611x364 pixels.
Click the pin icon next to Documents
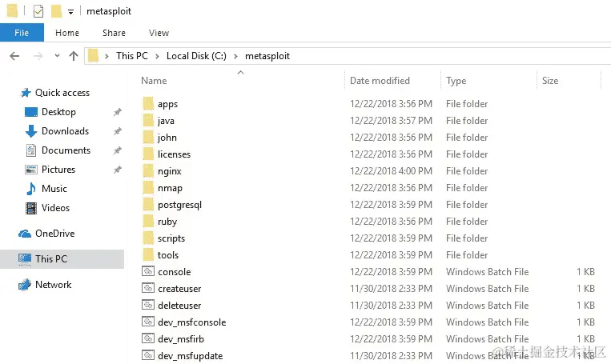pos(117,150)
